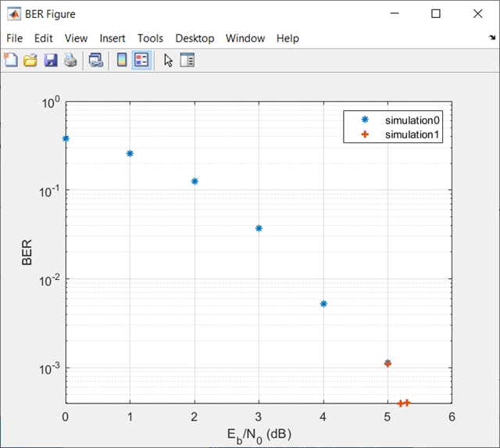Save the figure using the floppy disk icon

coord(50,60)
